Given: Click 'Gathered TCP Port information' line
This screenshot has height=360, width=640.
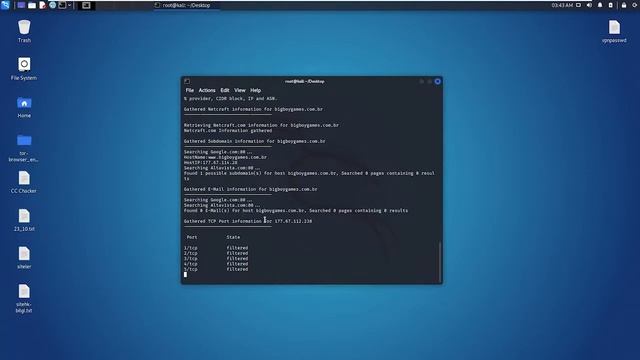Looking at the screenshot, I should [248, 221].
